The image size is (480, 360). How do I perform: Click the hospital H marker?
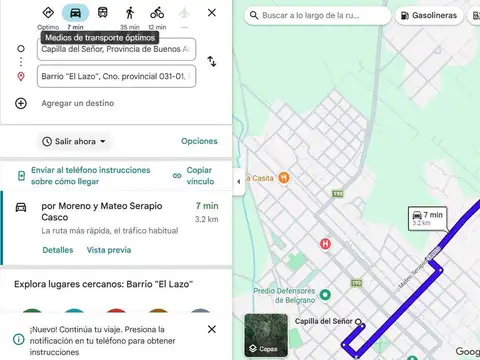(x=325, y=244)
